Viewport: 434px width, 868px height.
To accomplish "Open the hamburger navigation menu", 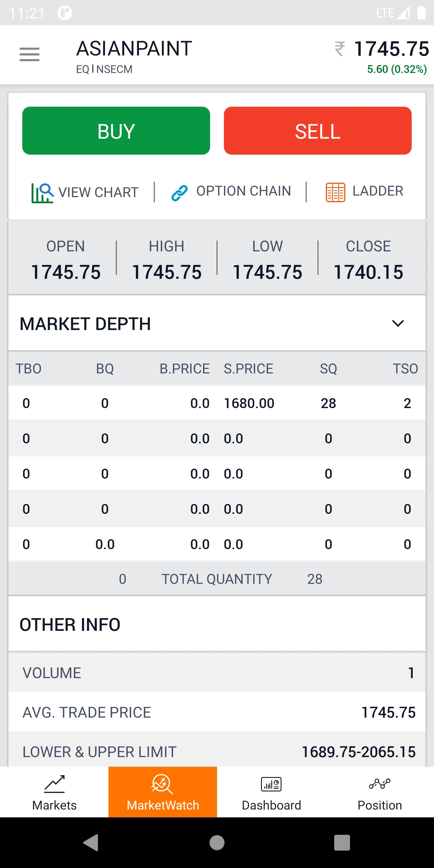I will [30, 54].
